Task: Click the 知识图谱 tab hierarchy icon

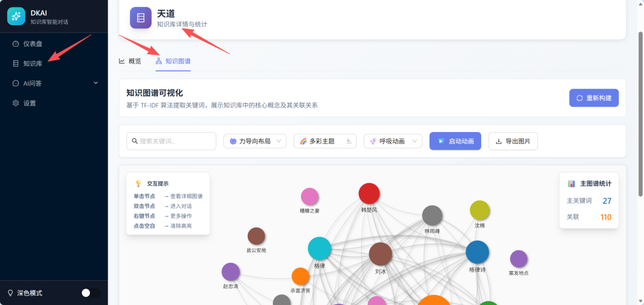Action: click(x=158, y=61)
